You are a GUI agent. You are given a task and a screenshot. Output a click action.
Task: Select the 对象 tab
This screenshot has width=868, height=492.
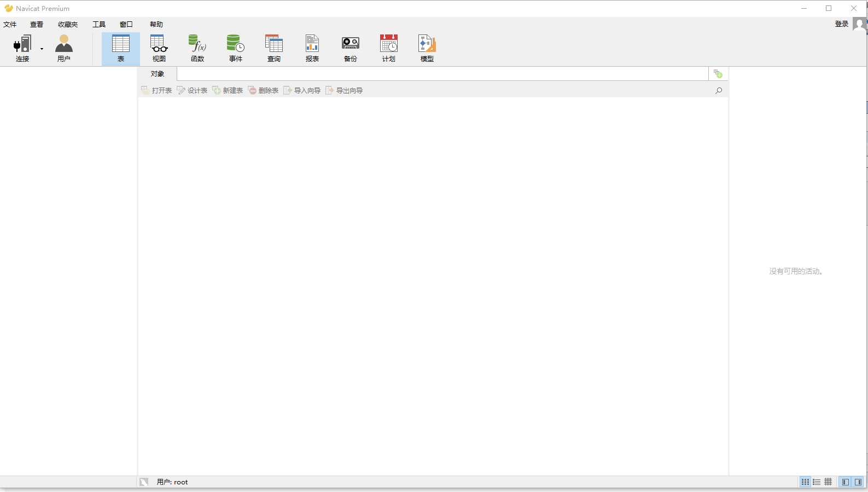click(158, 74)
